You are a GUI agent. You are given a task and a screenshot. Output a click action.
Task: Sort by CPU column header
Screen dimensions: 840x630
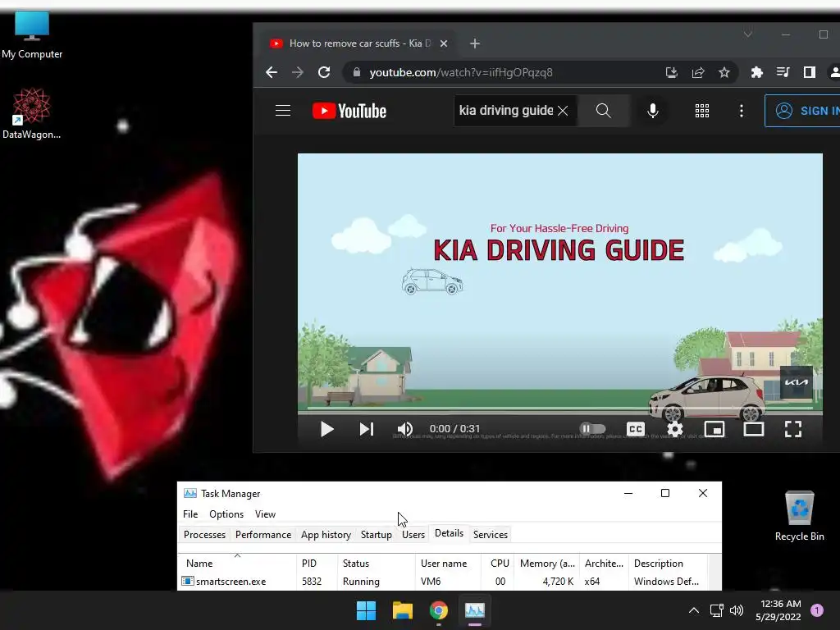tap(498, 563)
